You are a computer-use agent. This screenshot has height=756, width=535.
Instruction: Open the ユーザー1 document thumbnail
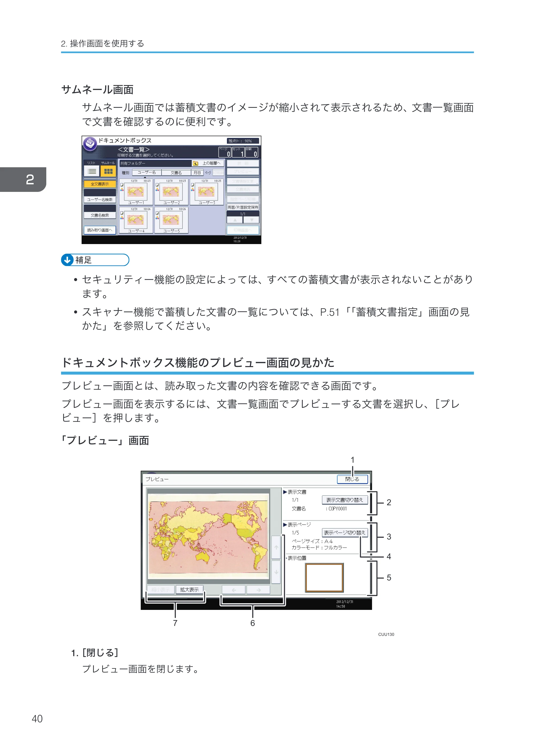tap(136, 192)
